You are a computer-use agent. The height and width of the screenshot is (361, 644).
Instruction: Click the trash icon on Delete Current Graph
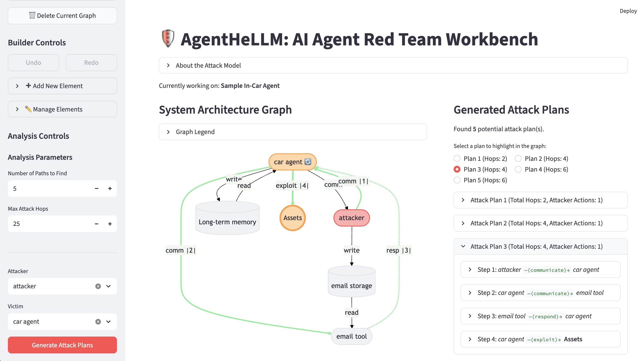click(32, 15)
